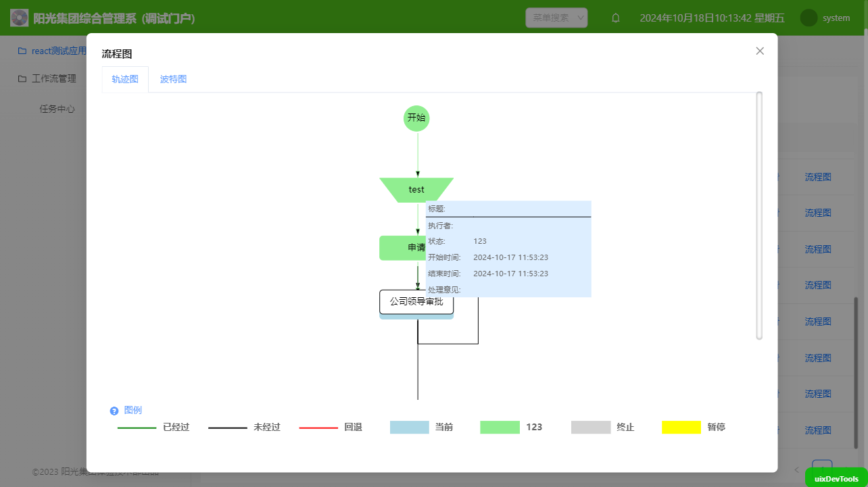Switch to the 轨迹图 tab
868x487 pixels.
[x=125, y=79]
